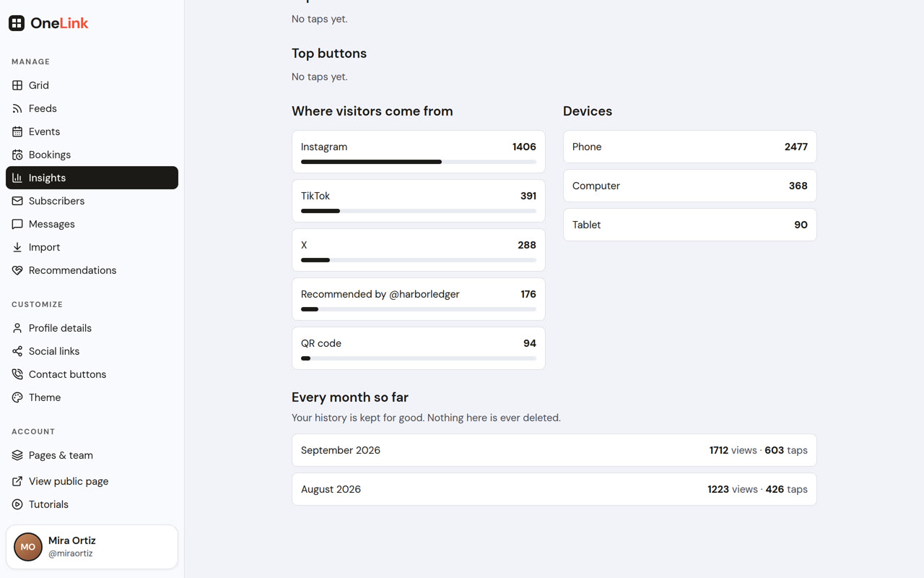924x578 pixels.
Task: Click the Insights bar chart icon
Action: (x=17, y=178)
